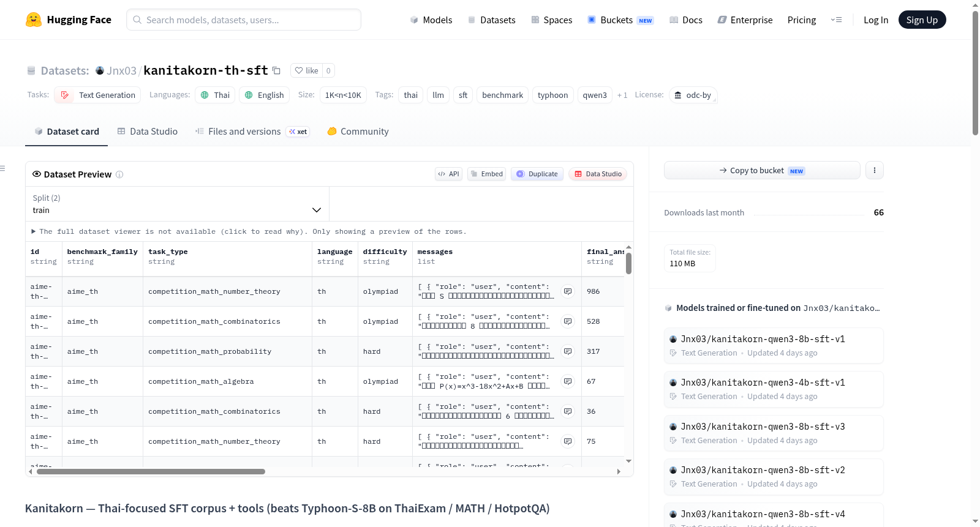Click the 'competition_math_algebra' task_type cell
This screenshot has height=527, width=980.
pos(227,381)
